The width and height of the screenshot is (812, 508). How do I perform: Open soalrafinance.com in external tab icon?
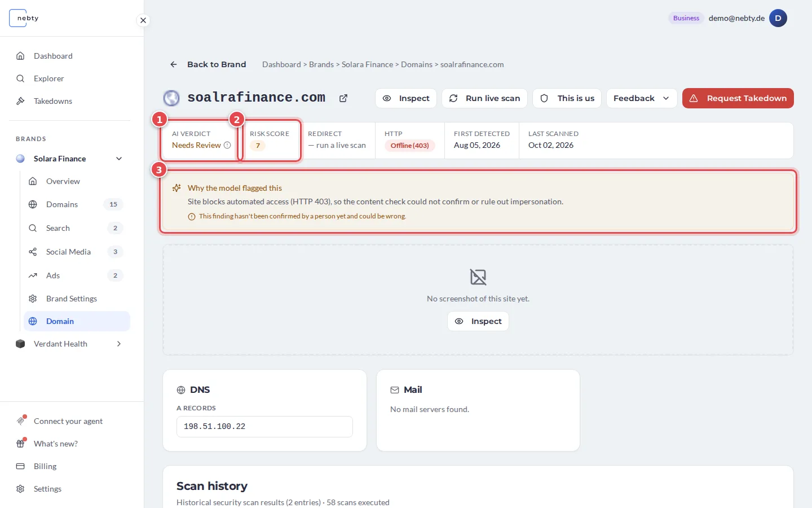click(x=343, y=98)
